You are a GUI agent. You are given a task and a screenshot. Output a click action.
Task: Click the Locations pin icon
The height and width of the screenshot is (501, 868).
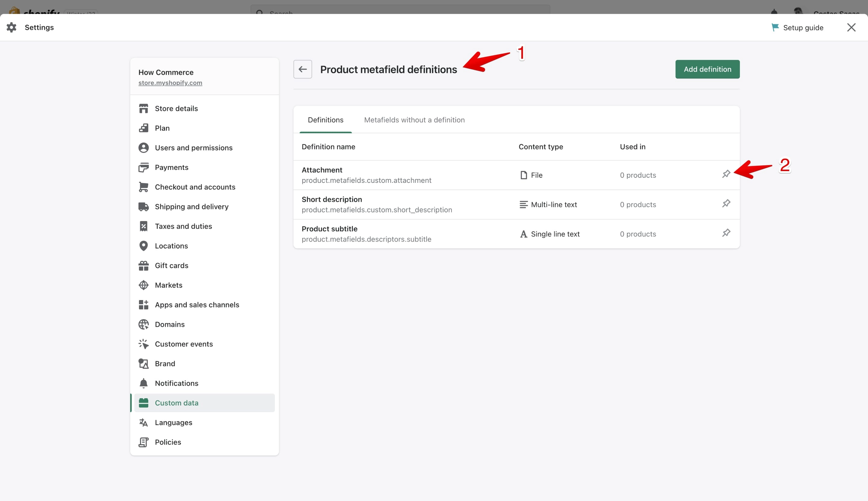point(143,246)
